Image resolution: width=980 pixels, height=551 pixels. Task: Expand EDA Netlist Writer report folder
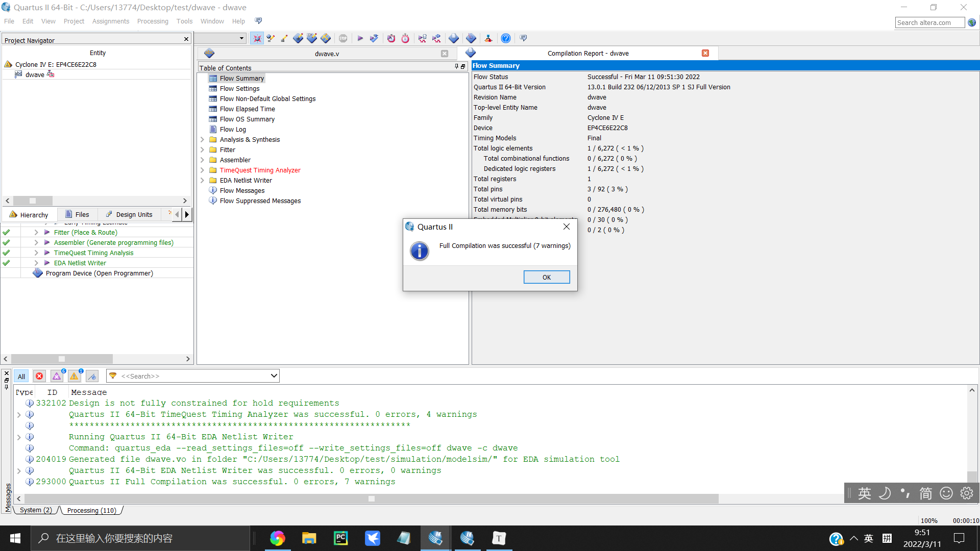202,180
